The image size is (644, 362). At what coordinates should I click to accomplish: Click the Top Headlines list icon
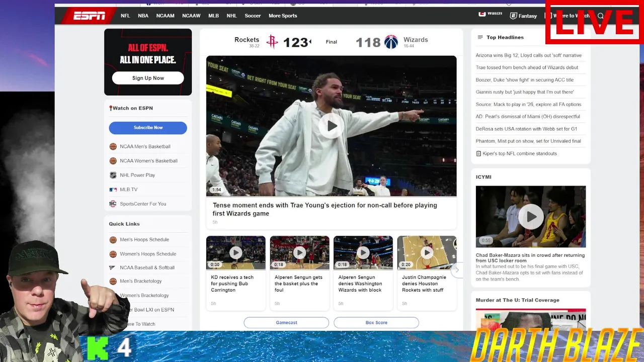click(x=480, y=37)
